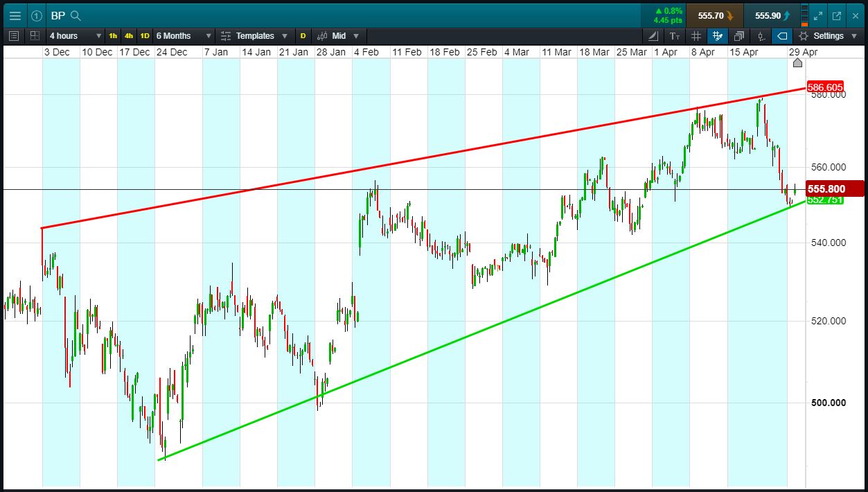Click the sentiment bar indicator
Screen dimensions: 868x492
click(x=804, y=15)
